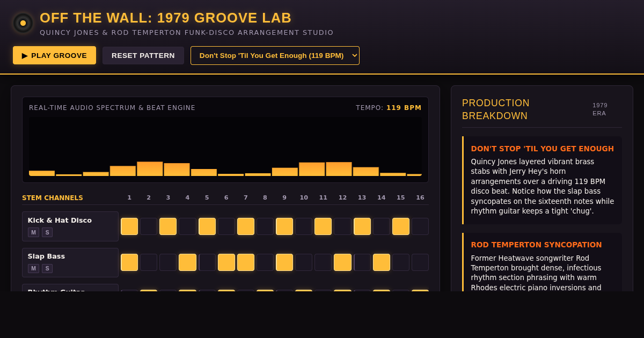The image size is (644, 338).
Task: Toggle Kick & Hat Disco step 6
Action: tap(226, 226)
